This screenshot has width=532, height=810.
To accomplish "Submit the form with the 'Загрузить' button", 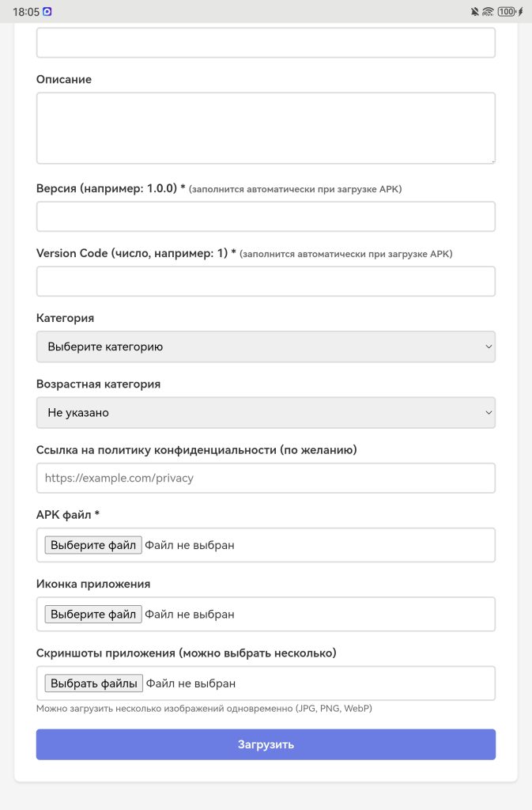I will (266, 744).
